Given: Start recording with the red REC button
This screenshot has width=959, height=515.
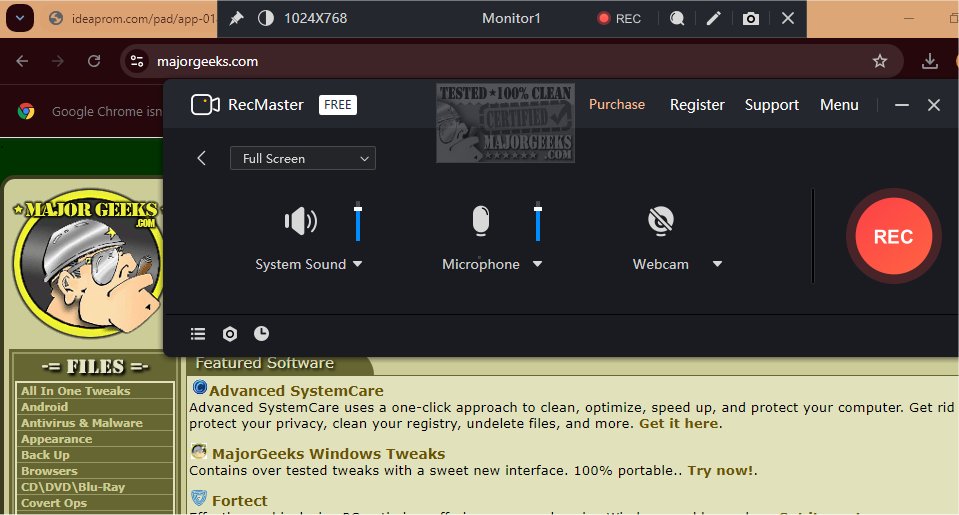Looking at the screenshot, I should pos(894,236).
